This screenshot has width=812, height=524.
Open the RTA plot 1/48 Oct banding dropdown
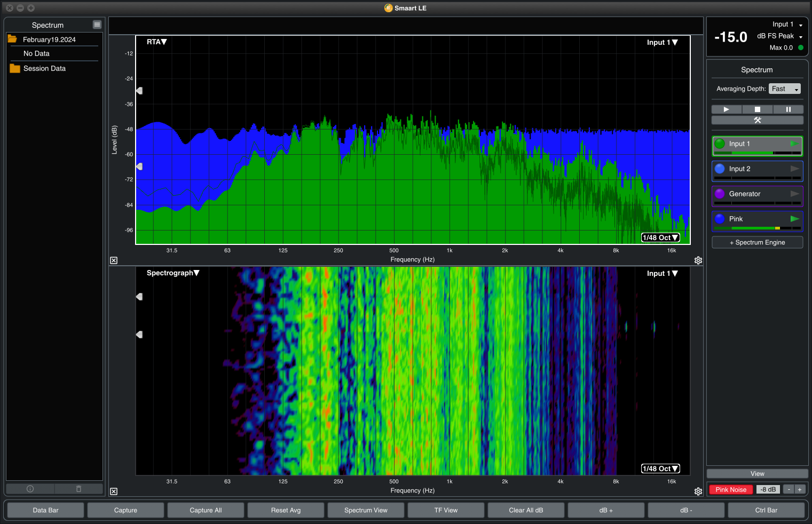tap(660, 237)
